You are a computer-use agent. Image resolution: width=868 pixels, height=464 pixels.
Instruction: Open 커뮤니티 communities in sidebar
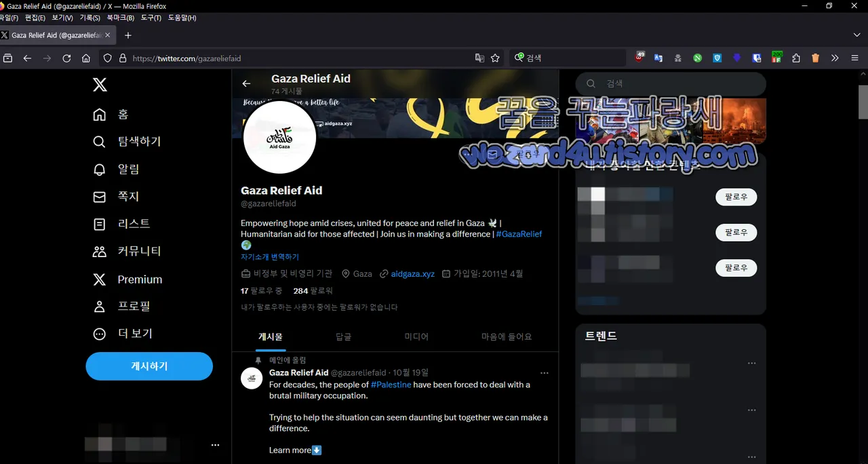click(x=127, y=251)
